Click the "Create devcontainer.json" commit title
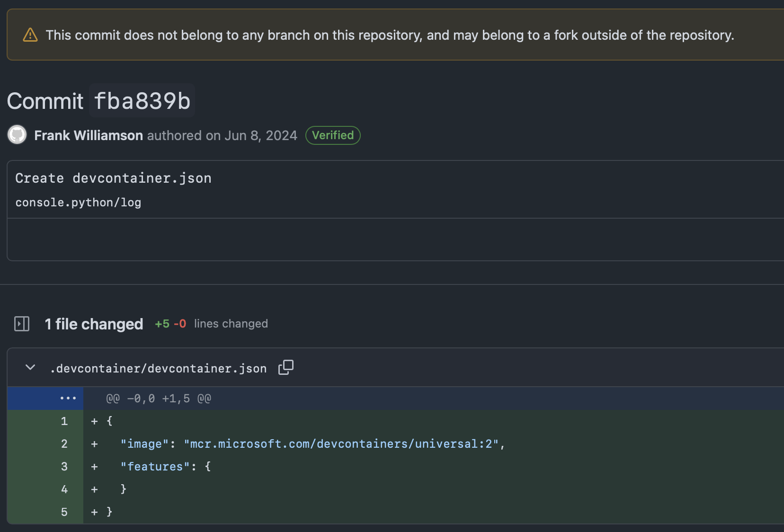 113,178
